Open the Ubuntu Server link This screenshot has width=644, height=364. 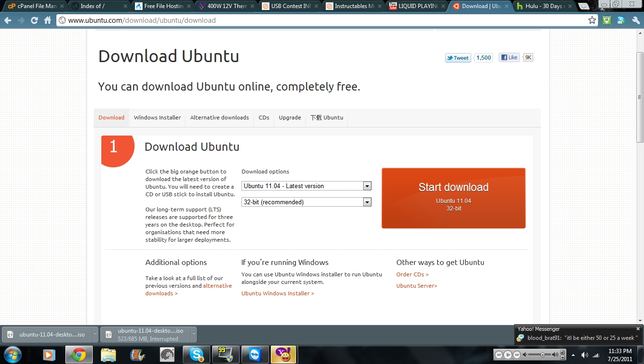coord(417,286)
